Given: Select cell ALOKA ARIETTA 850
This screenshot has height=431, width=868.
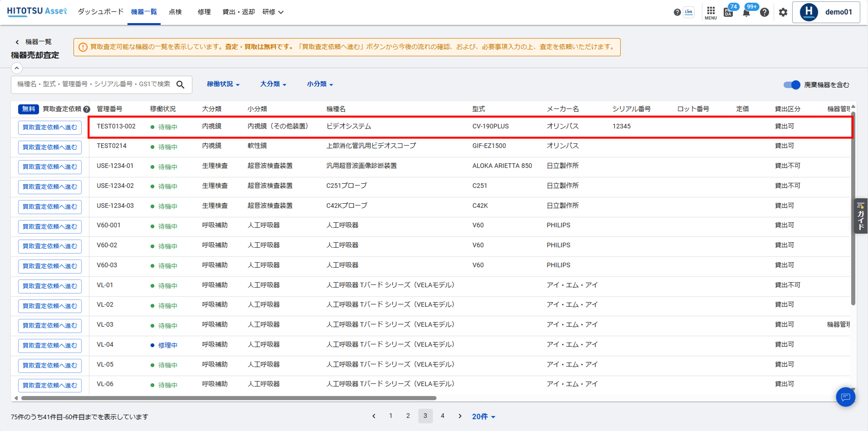Looking at the screenshot, I should (502, 166).
